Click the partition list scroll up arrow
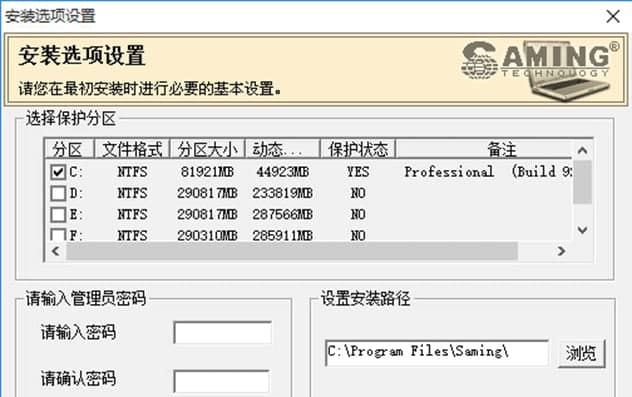 click(582, 150)
